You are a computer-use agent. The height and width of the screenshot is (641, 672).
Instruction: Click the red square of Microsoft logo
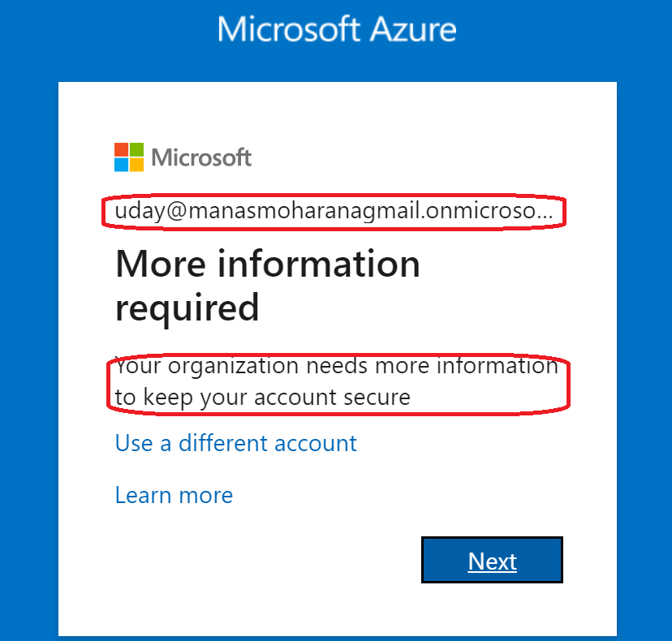121,149
